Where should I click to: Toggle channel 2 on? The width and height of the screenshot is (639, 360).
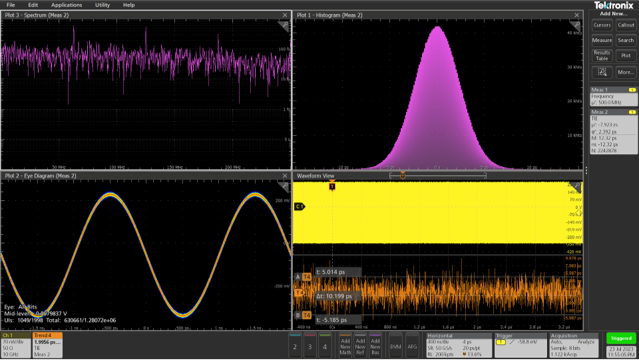(x=295, y=346)
